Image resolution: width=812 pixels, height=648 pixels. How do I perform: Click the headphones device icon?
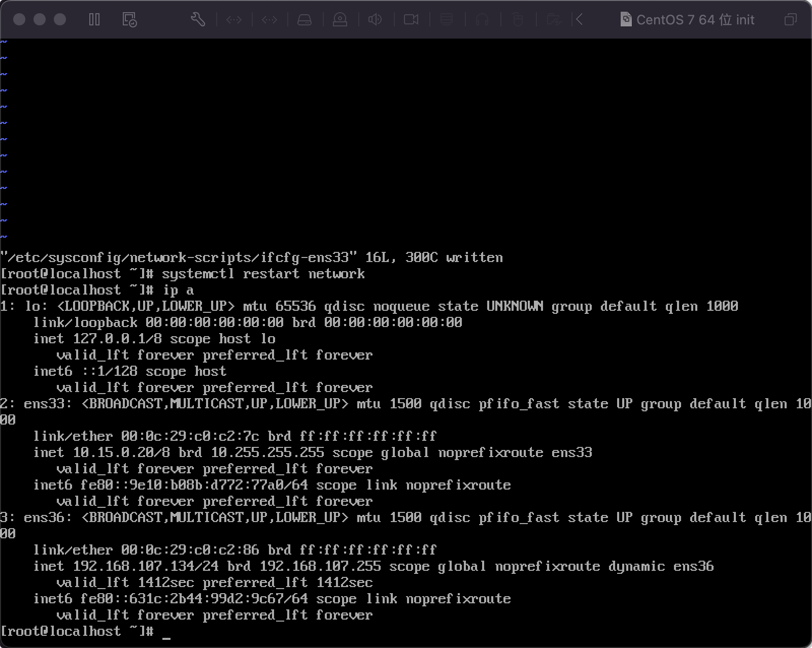(x=482, y=20)
